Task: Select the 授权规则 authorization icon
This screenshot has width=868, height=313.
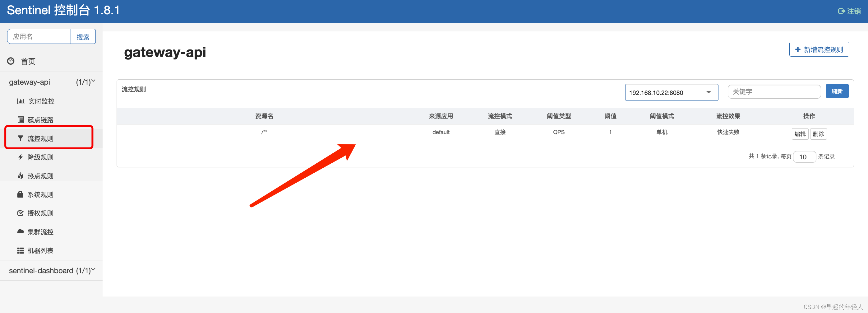Action: (20, 213)
